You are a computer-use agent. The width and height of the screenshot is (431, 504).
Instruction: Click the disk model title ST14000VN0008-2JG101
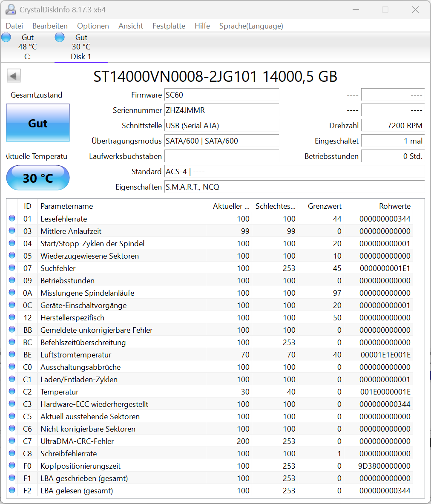click(x=175, y=77)
